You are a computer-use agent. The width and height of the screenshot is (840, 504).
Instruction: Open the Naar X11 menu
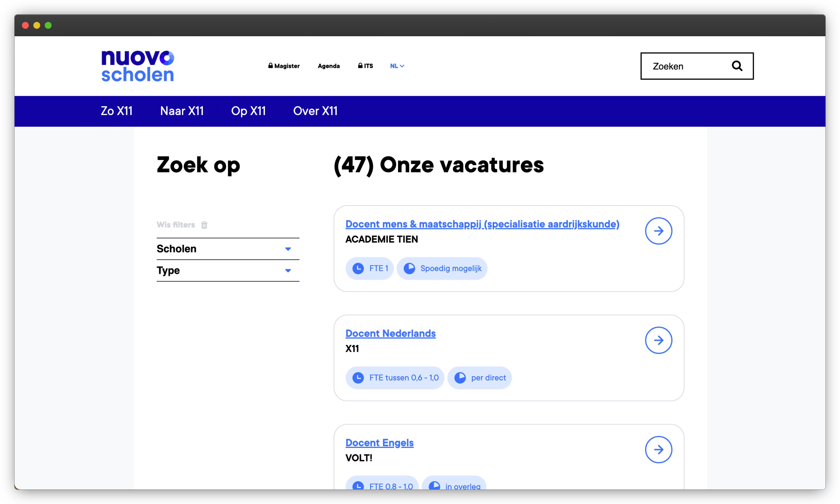click(182, 111)
